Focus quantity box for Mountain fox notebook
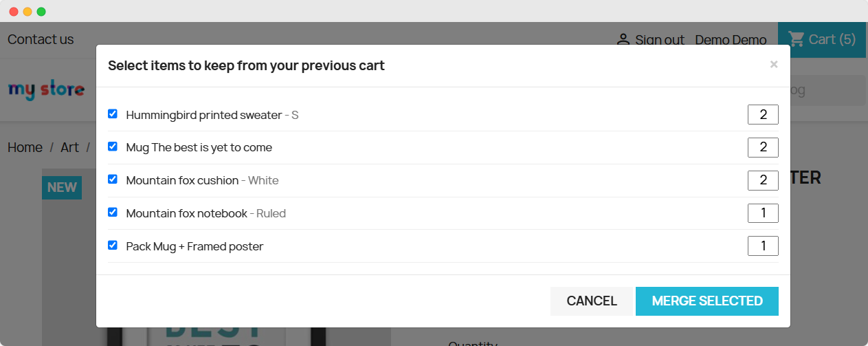Screen dimensions: 868x346 (x=763, y=213)
